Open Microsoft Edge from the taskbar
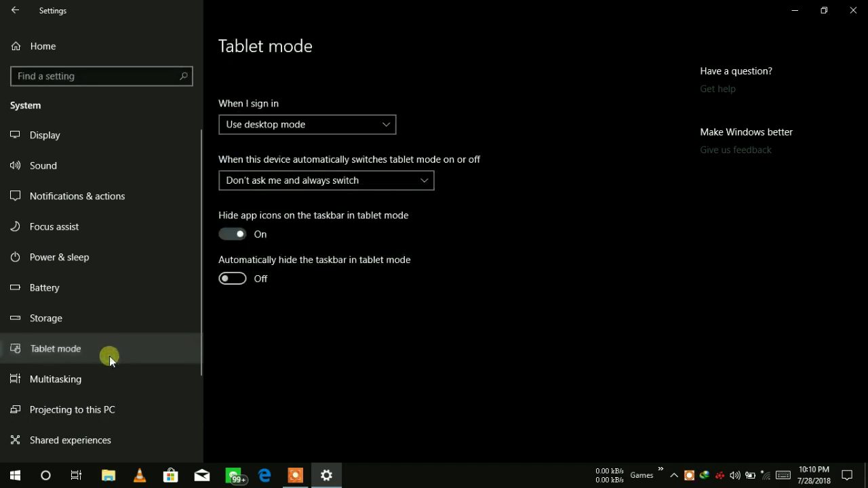Screen dimensions: 868x488 click(264, 475)
